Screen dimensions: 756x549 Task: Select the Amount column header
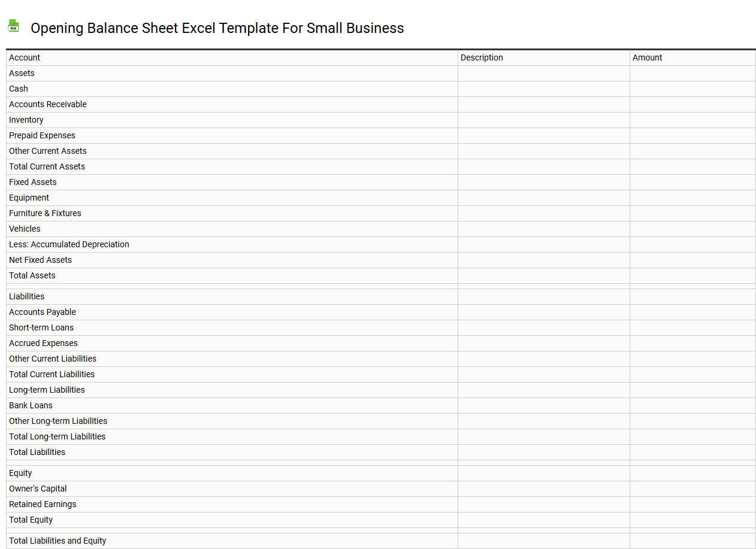[x=648, y=57]
